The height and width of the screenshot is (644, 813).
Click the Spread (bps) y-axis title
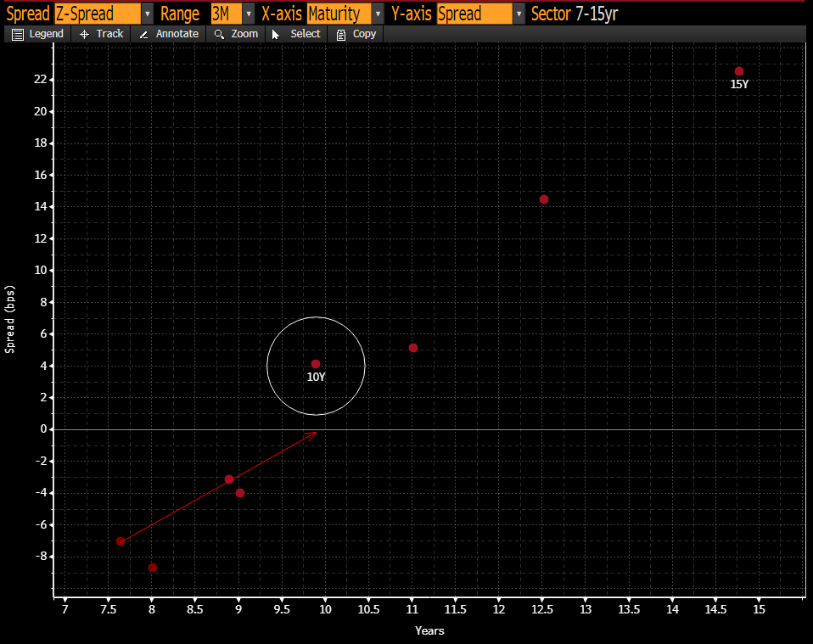click(x=10, y=319)
